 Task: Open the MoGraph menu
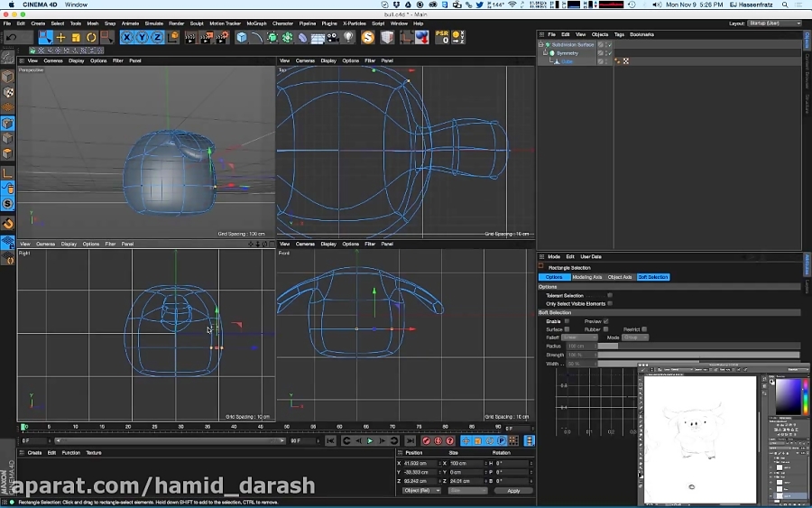[256, 23]
